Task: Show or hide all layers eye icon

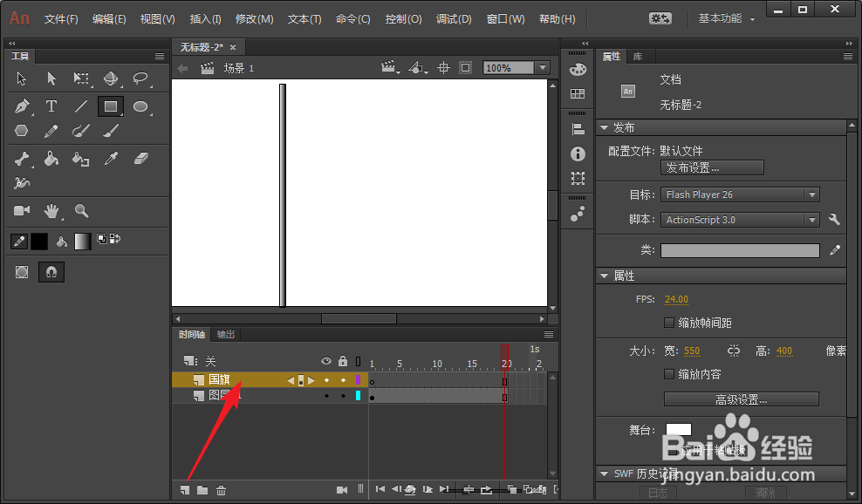Action: (x=326, y=361)
